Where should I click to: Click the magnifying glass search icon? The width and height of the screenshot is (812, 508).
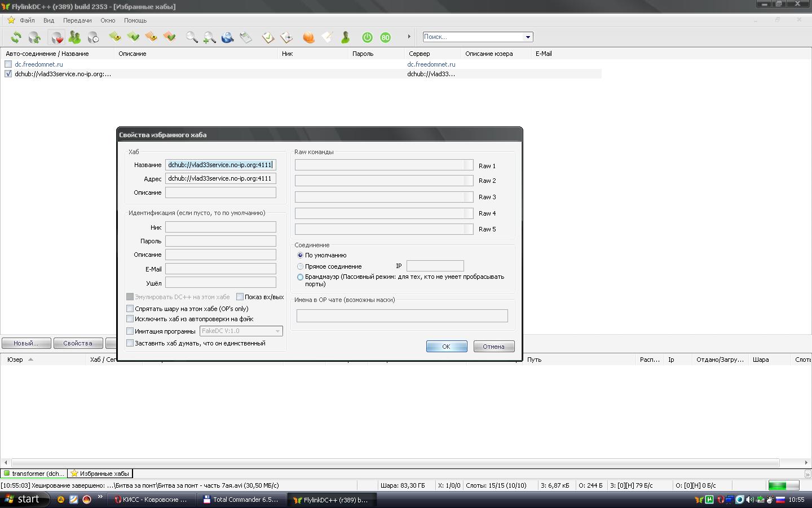point(192,37)
